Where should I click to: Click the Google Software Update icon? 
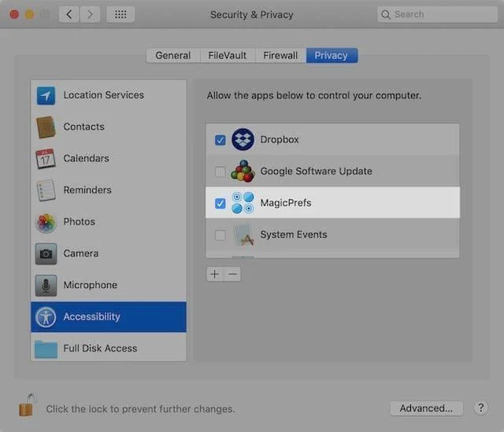point(243,171)
